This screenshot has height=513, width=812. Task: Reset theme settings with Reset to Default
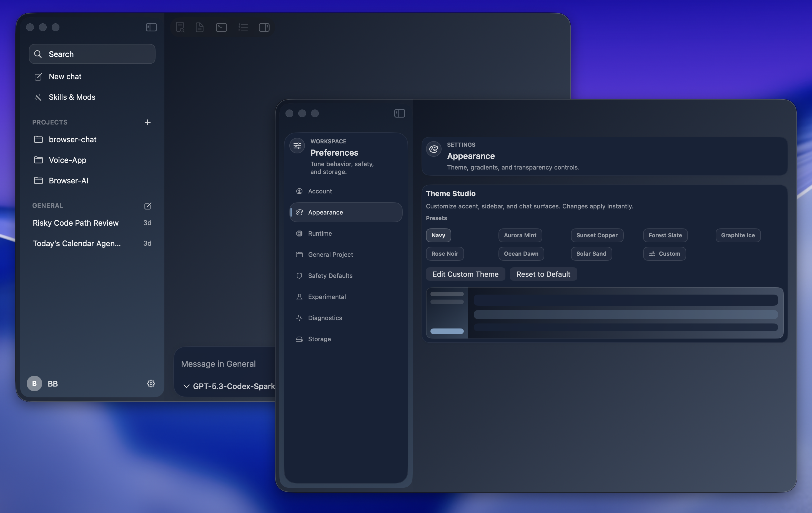point(543,274)
